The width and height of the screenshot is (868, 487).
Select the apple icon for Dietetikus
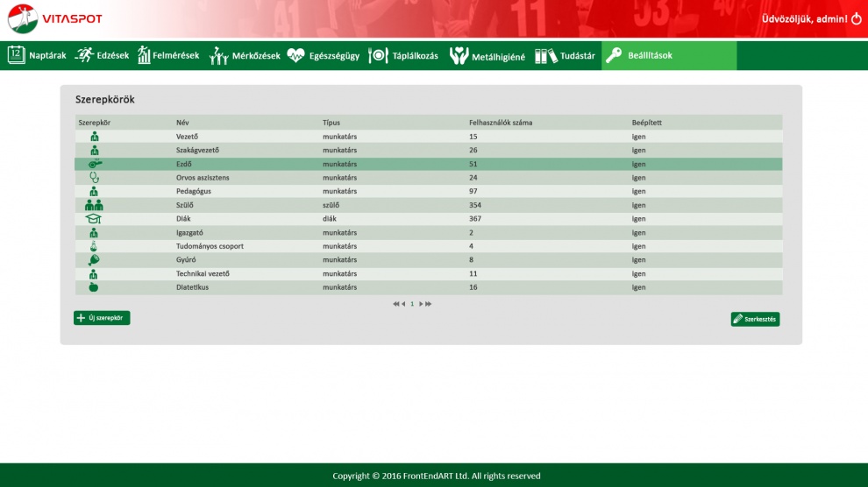94,287
